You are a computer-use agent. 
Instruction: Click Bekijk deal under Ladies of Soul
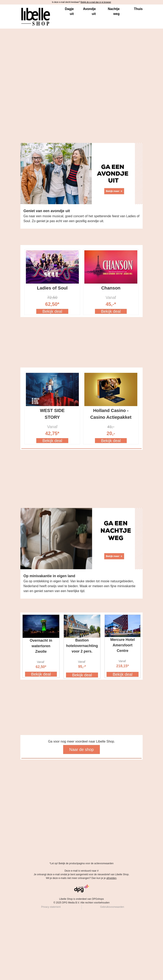pos(52,311)
